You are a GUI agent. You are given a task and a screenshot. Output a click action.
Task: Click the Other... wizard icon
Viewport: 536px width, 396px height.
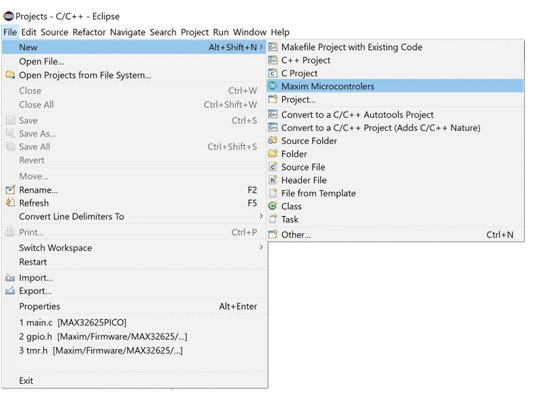272,235
